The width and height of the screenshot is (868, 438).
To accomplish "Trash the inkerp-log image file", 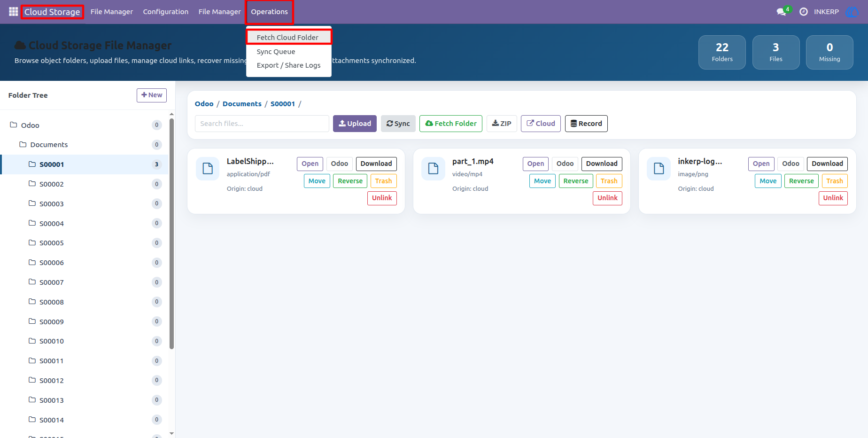I will tap(835, 181).
